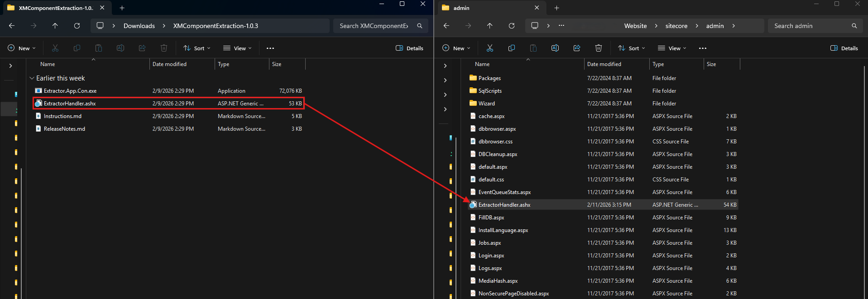Click Paste icon in left window toolbar

(99, 48)
